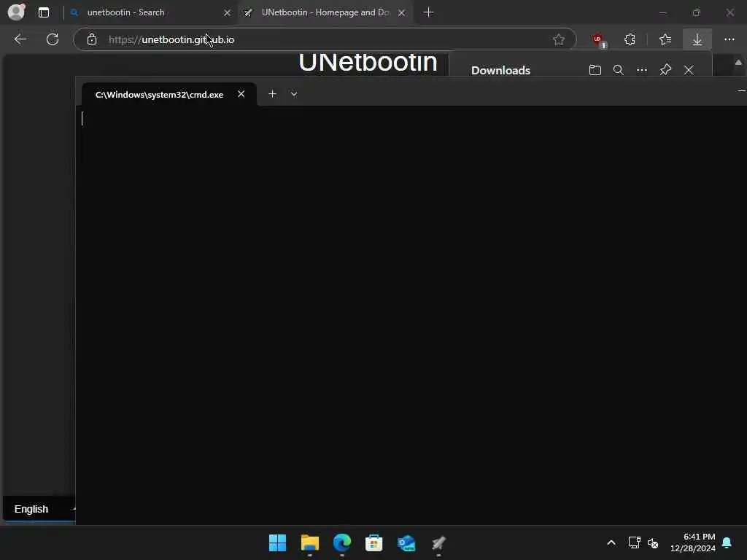The width and height of the screenshot is (747, 560).
Task: Click the Edge profile avatar icon
Action: 17,12
